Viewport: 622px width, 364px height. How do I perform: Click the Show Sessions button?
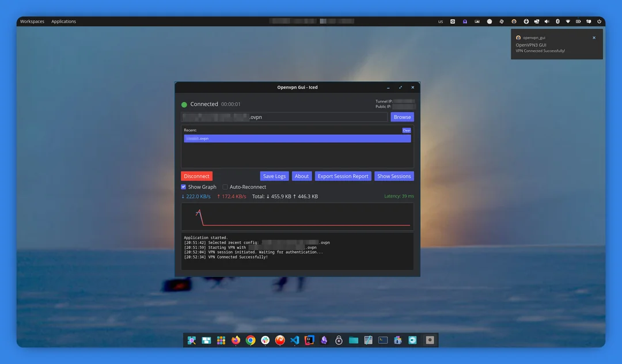pyautogui.click(x=394, y=176)
